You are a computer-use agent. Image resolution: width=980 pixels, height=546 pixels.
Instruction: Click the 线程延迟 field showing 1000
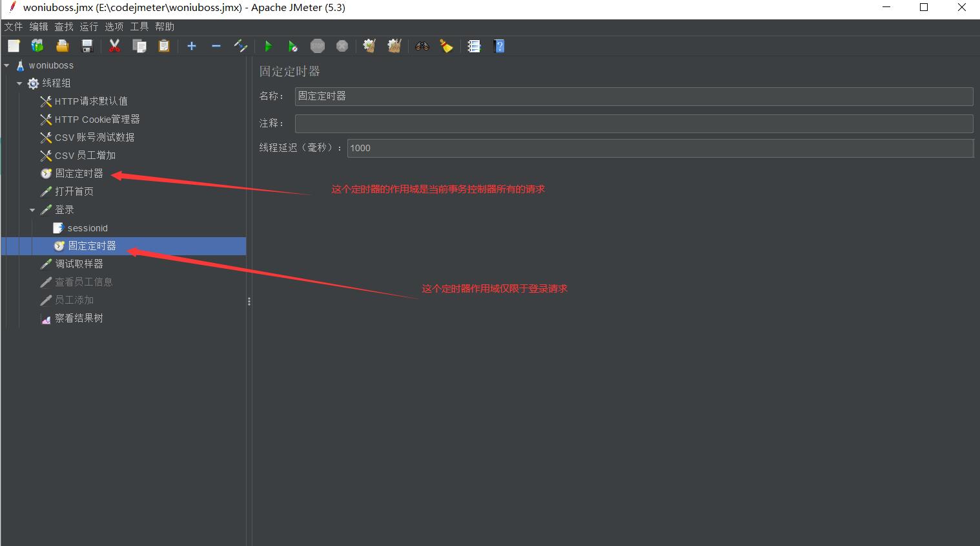pos(660,148)
